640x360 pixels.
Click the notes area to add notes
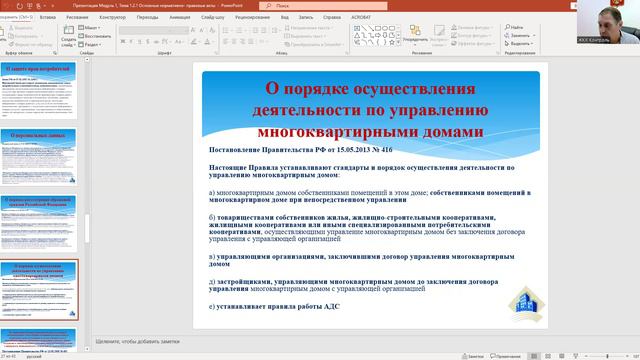(138, 341)
